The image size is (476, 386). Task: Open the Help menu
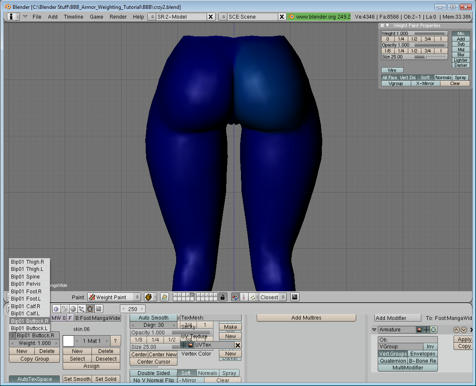click(138, 17)
